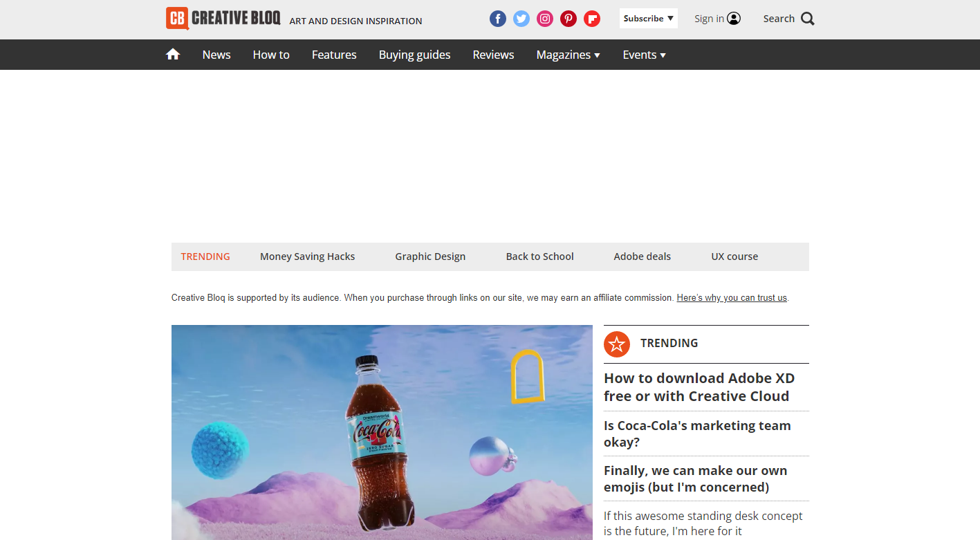
Task: Open the standing desk concept article
Action: 703,523
